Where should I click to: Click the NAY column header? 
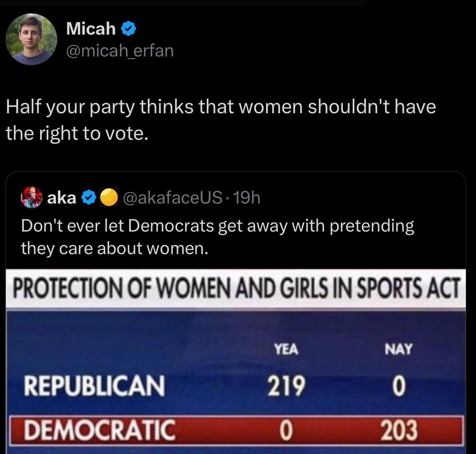[x=398, y=349]
